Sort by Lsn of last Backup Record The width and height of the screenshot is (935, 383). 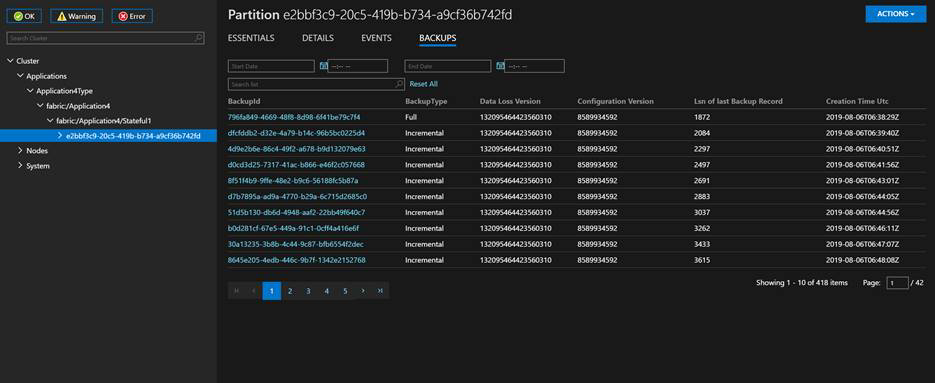[738, 101]
